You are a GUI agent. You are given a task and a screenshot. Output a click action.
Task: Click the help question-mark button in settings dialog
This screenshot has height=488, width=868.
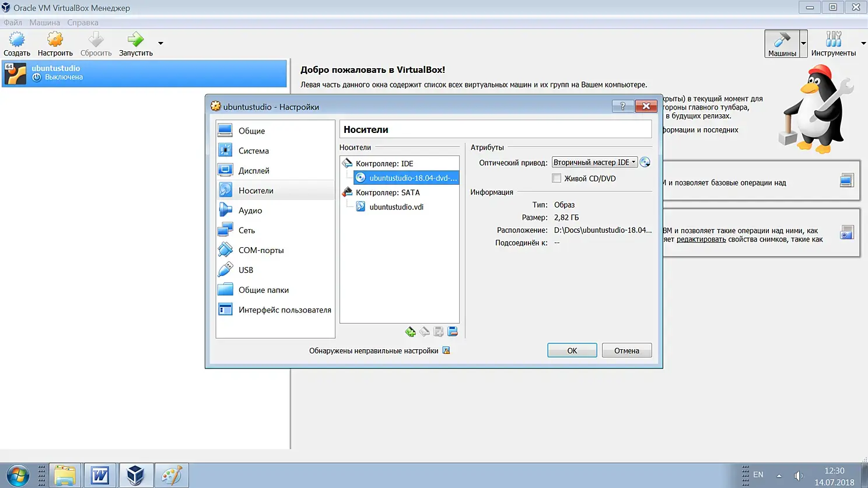(x=622, y=106)
